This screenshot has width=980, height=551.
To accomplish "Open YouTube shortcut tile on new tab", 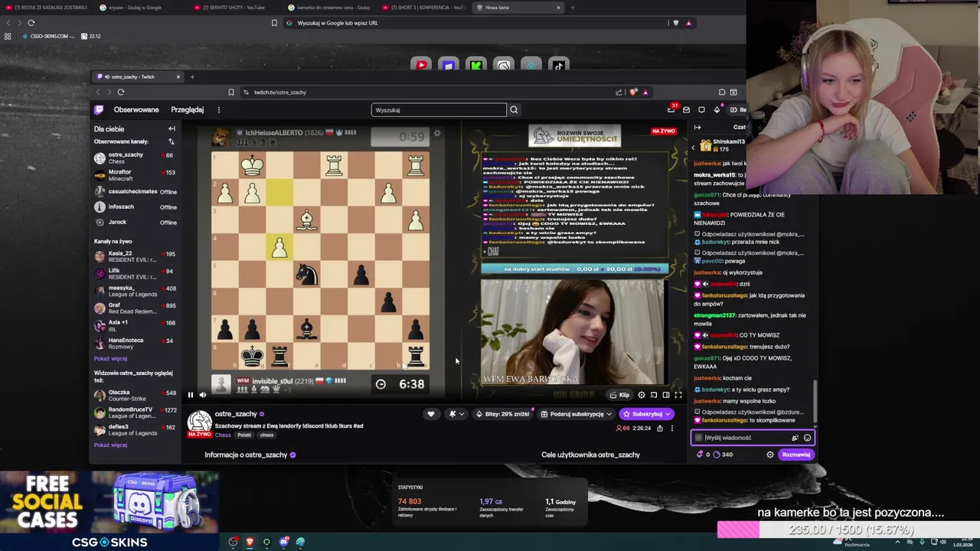I will 421,65.
